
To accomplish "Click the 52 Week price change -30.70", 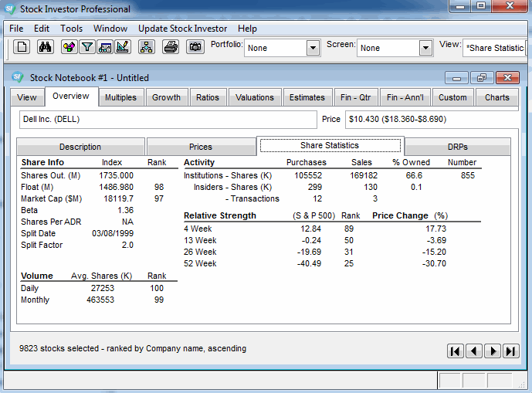I will point(434,263).
